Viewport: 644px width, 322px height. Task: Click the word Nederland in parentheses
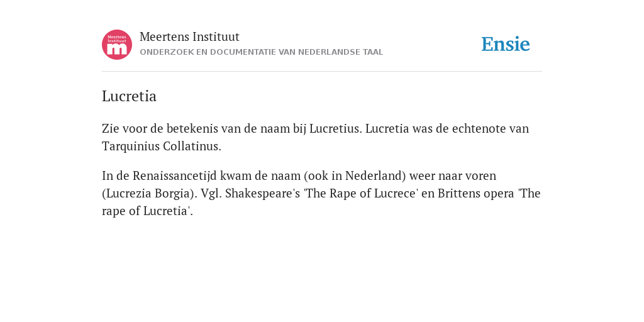(x=374, y=176)
